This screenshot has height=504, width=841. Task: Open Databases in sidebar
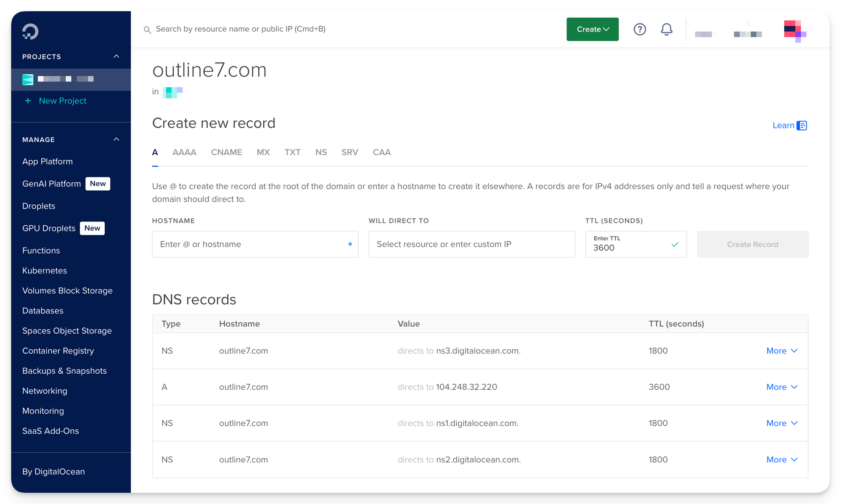coord(43,311)
